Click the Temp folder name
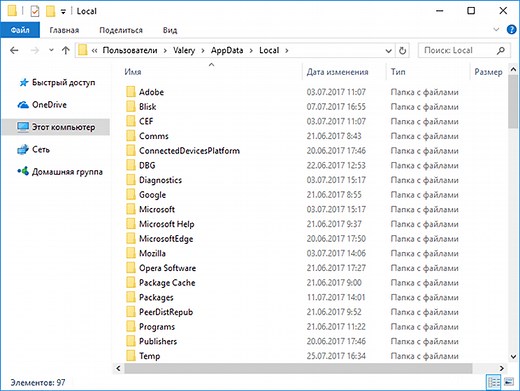 (x=149, y=356)
